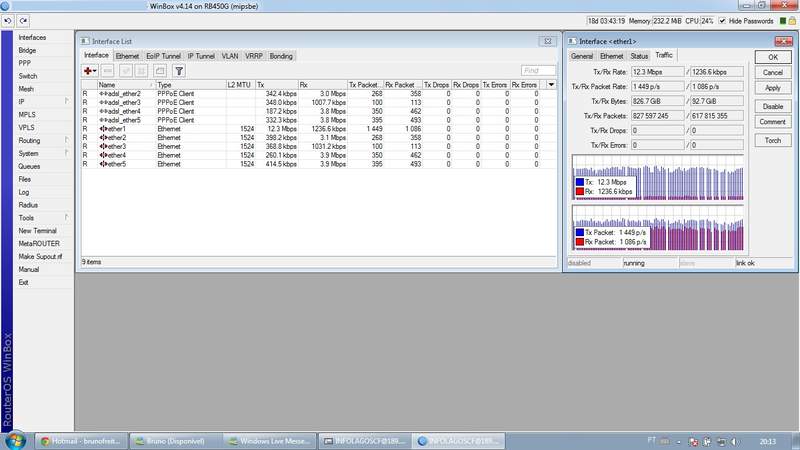Open MetaROUTER from the sidebar

coord(39,244)
